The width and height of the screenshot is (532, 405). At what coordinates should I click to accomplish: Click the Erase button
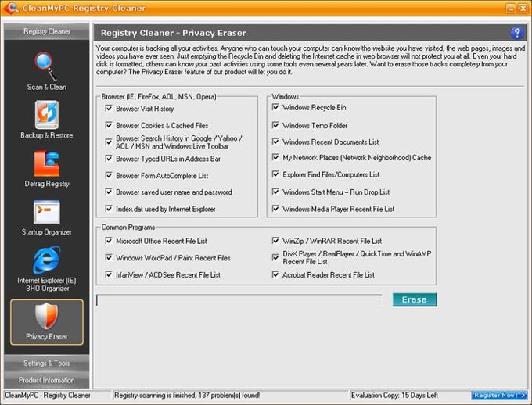click(415, 299)
